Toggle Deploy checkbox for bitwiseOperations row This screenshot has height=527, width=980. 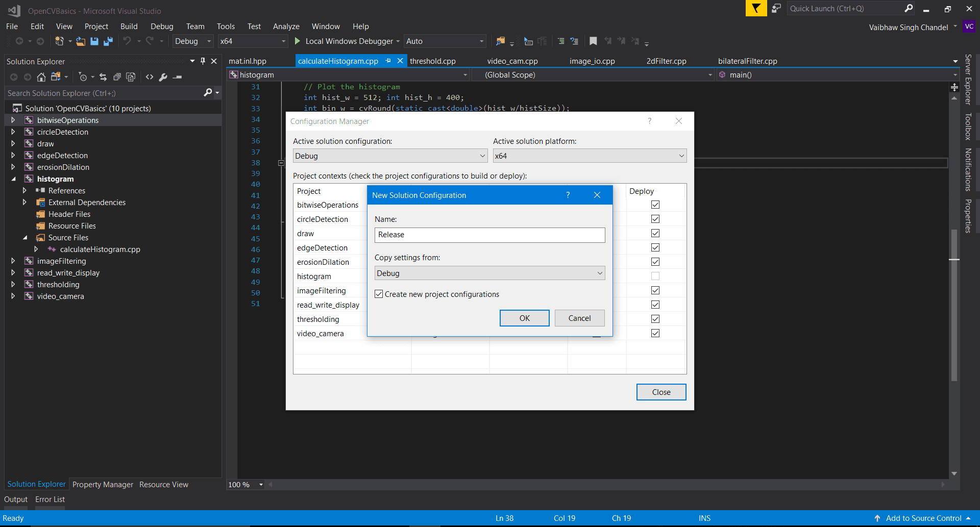click(655, 205)
